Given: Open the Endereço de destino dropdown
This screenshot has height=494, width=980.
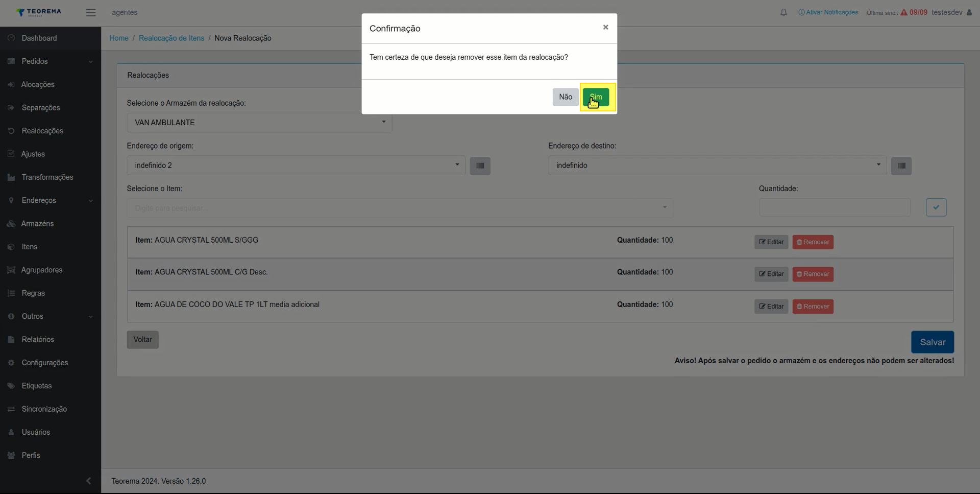Looking at the screenshot, I should (718, 166).
